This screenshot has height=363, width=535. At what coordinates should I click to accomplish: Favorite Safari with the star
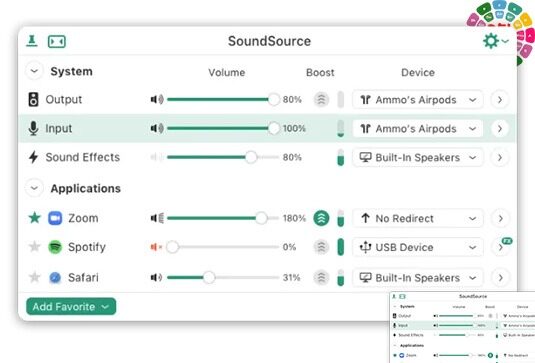point(34,277)
